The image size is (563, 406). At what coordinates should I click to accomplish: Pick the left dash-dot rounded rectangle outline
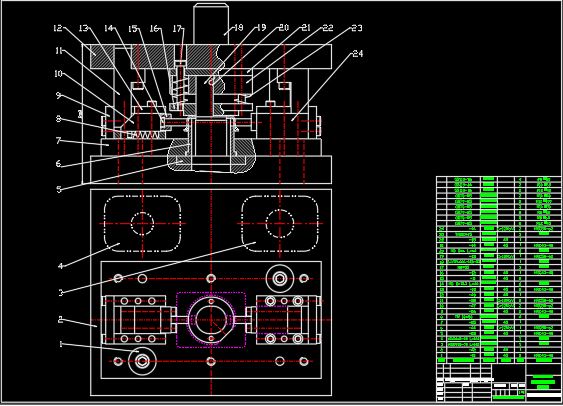[x=143, y=223]
